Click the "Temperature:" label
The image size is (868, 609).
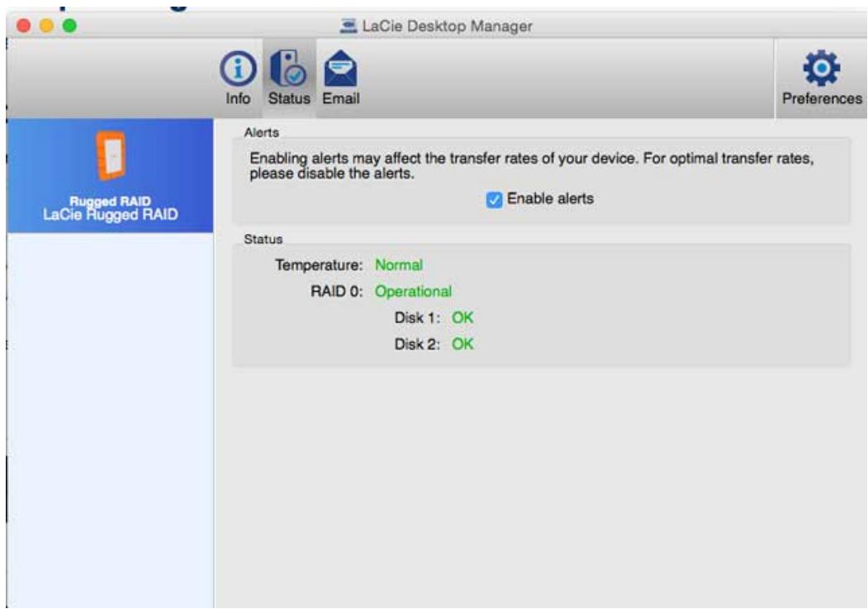coord(319,265)
